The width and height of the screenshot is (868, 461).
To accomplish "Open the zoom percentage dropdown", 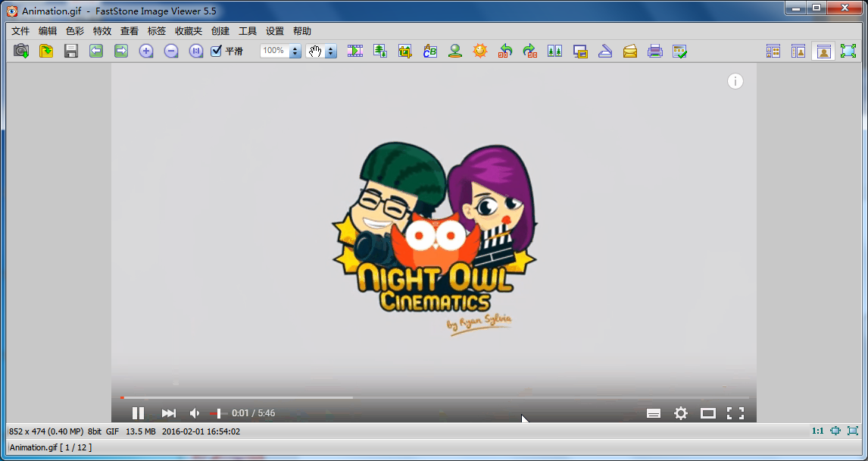I will [295, 51].
